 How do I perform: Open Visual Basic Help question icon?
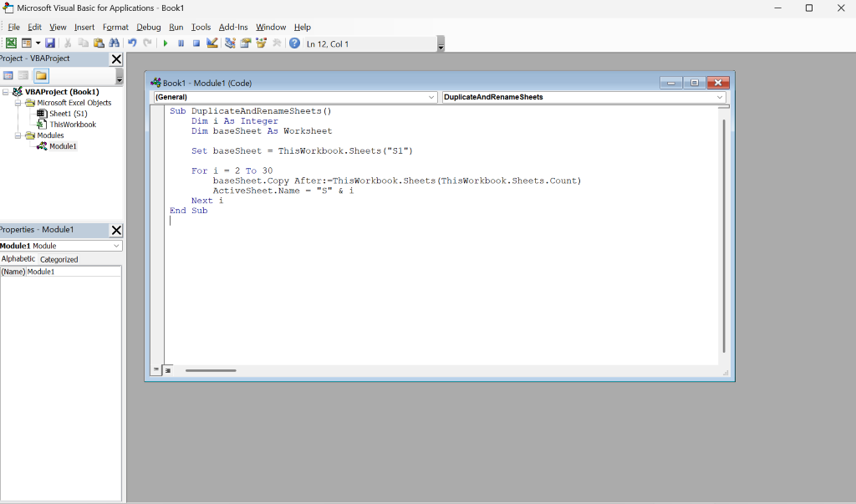coord(294,43)
